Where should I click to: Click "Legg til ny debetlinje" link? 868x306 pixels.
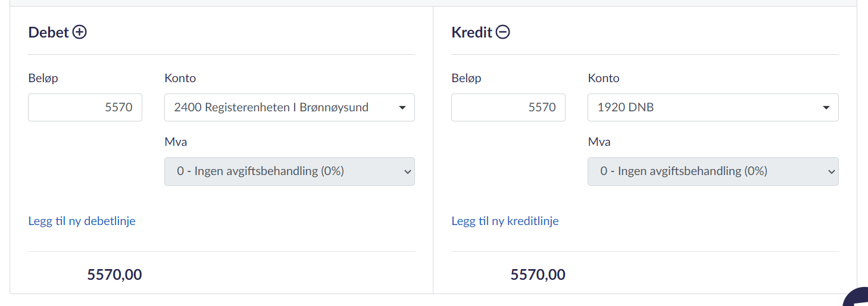[82, 221]
